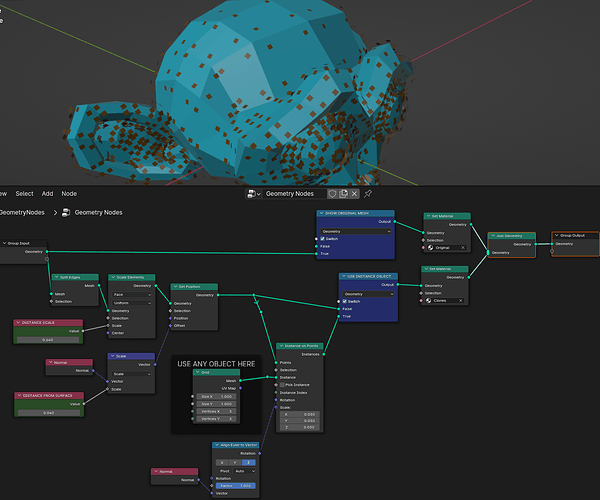Image resolution: width=600 pixels, height=500 pixels.
Task: Duplicate the node group with the copy icon
Action: click(x=343, y=194)
